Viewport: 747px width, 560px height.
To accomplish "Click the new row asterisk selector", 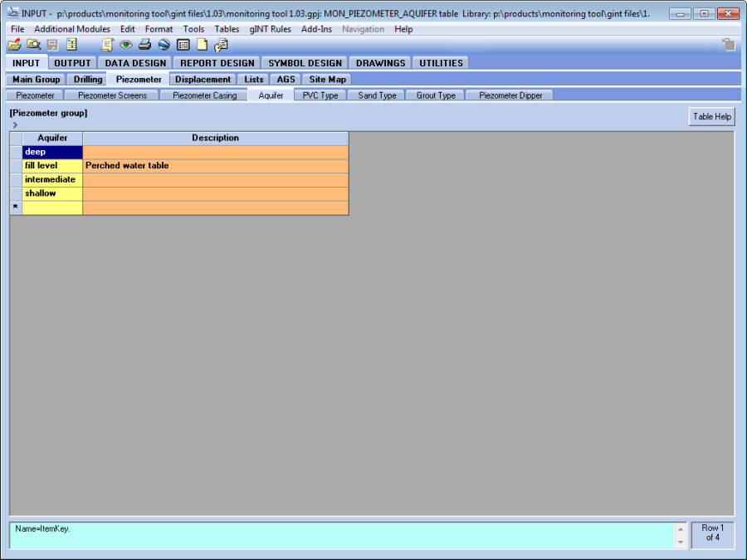I will coord(16,207).
